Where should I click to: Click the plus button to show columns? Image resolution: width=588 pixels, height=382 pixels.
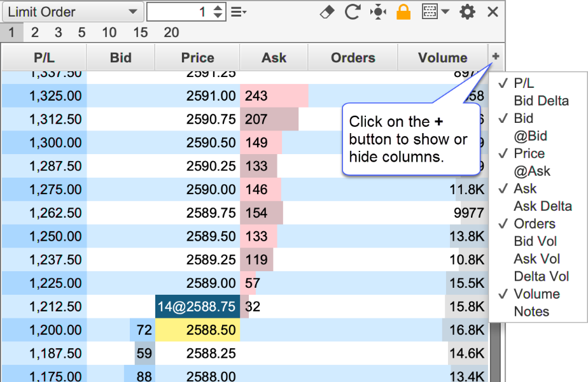coord(496,57)
